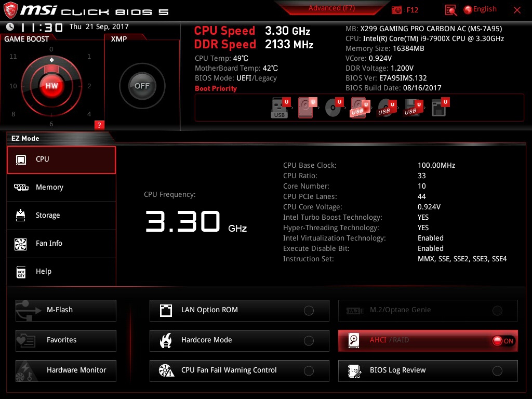The image size is (532, 399).
Task: Select the first USB key boot device icon
Action: click(280, 108)
